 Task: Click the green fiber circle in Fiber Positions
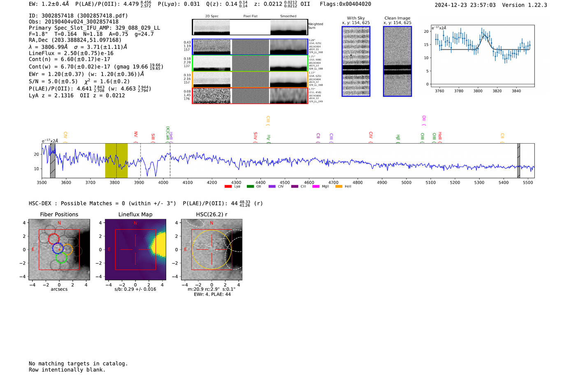pyautogui.click(x=61, y=258)
